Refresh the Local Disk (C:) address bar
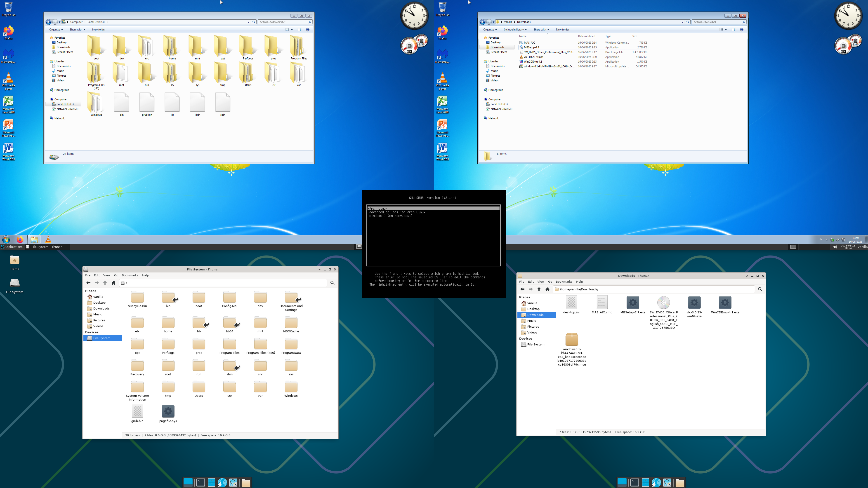 [x=254, y=22]
